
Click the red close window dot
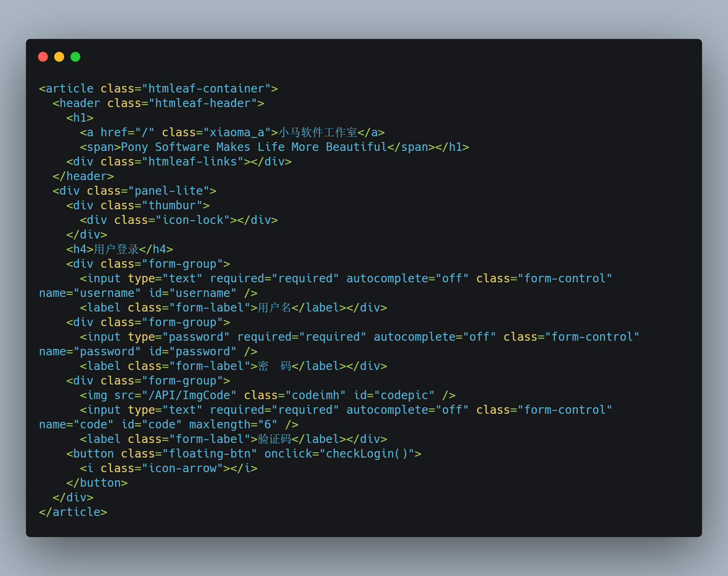[43, 57]
